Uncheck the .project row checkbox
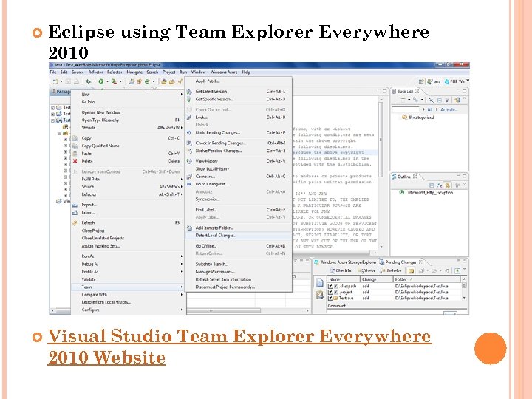This screenshot has height=399, width=532. tap(330, 292)
